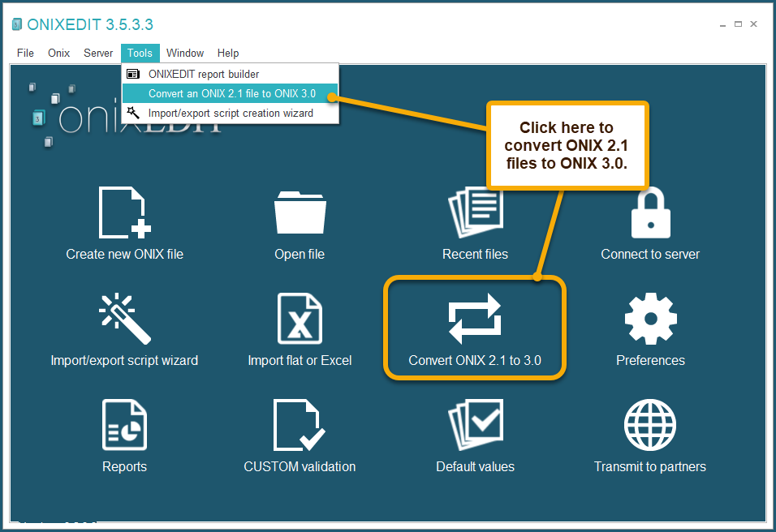Maximize the ONIXEDIT window
The image size is (776, 532).
[739, 24]
